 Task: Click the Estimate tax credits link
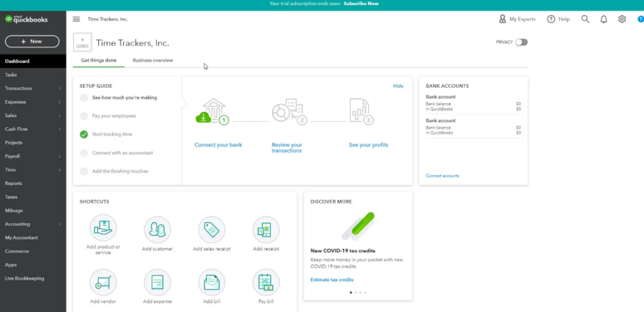pyautogui.click(x=332, y=280)
